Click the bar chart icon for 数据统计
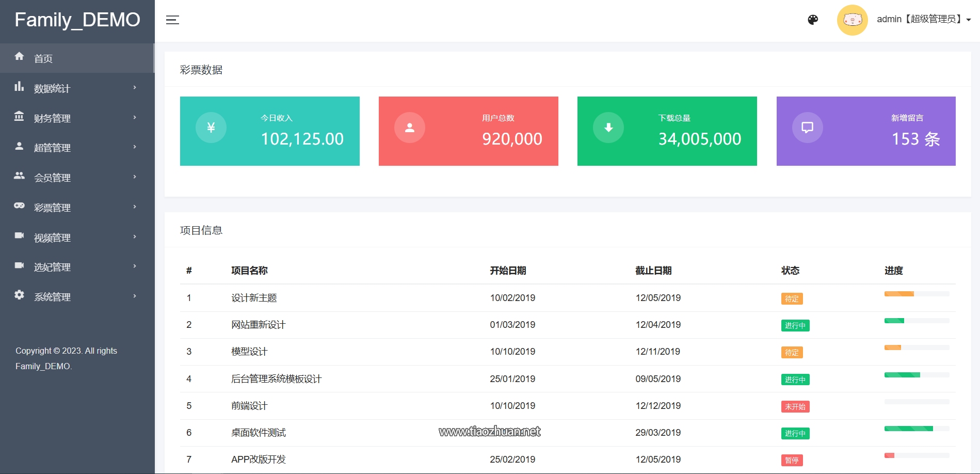The image size is (980, 474). [x=19, y=86]
